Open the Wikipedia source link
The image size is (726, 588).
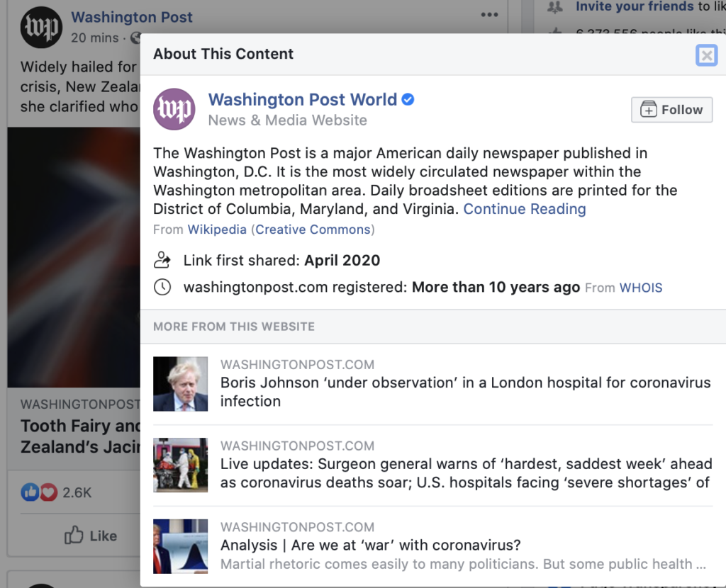coord(217,230)
